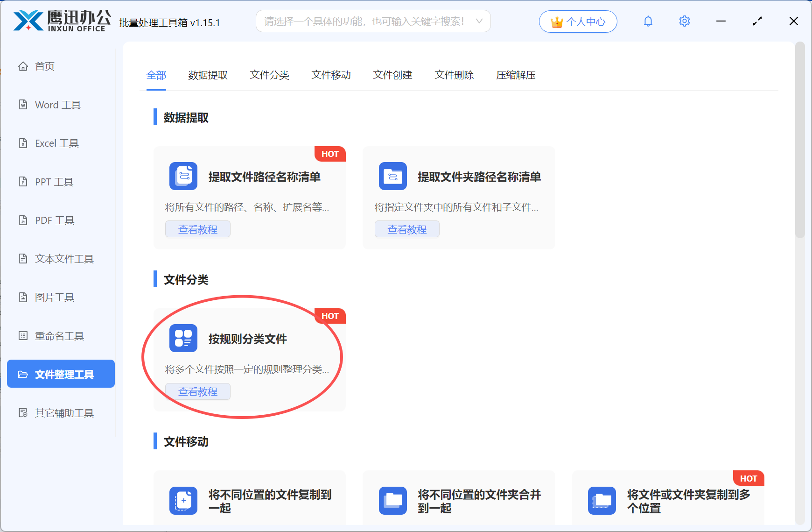
Task: Click the function search input field
Action: (373, 21)
